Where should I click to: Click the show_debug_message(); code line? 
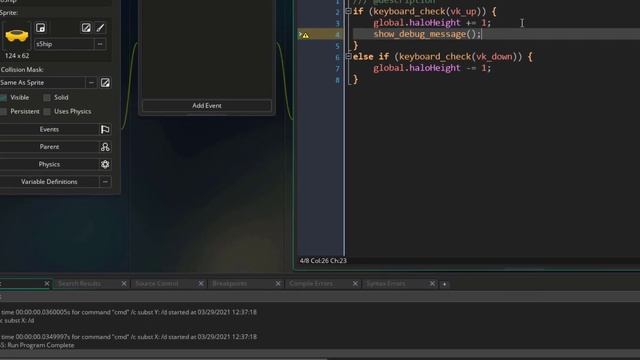tap(427, 34)
